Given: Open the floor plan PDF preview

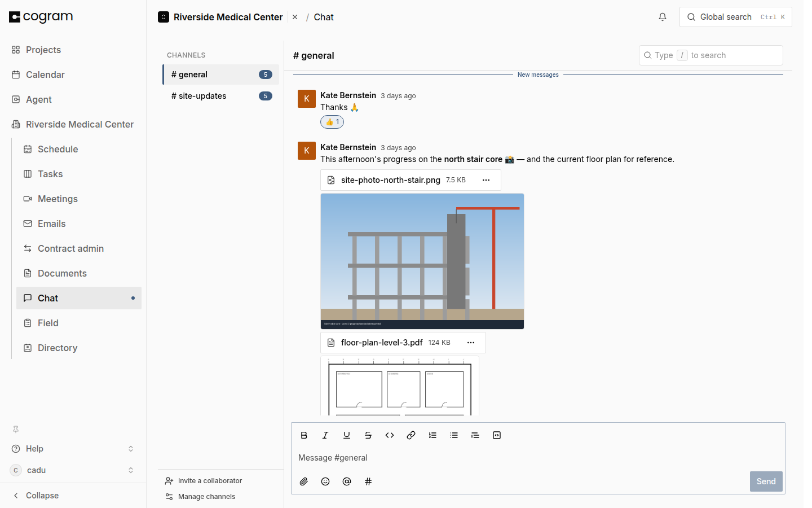Looking at the screenshot, I should pyautogui.click(x=400, y=386).
